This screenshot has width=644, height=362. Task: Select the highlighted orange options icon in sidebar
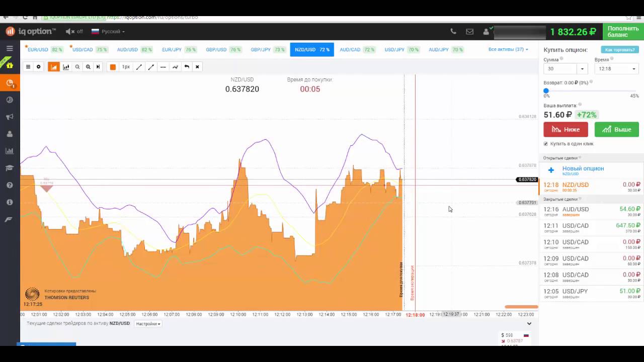[x=10, y=83]
